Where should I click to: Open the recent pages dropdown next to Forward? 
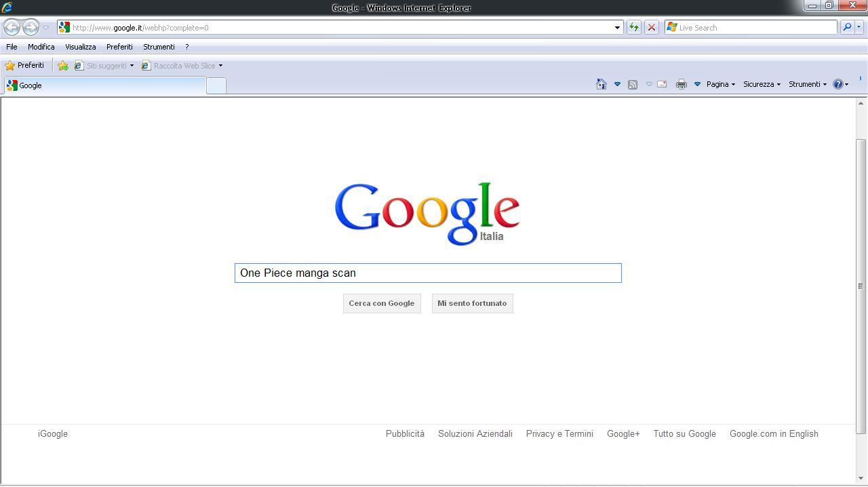point(45,28)
